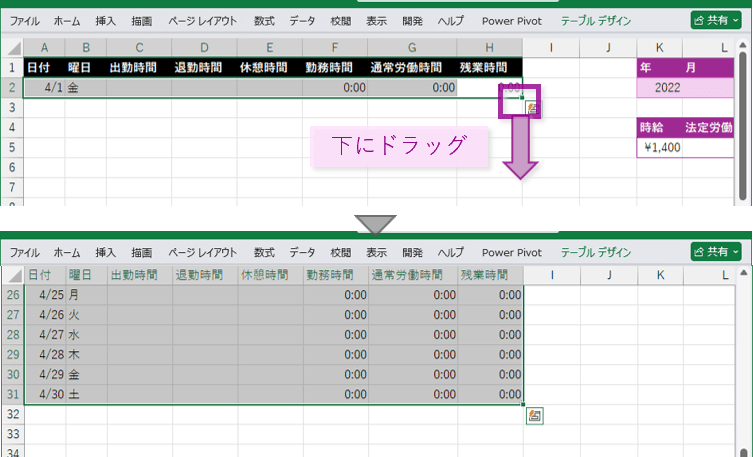
Task: Click the 共有 button in the upper window
Action: pos(716,20)
